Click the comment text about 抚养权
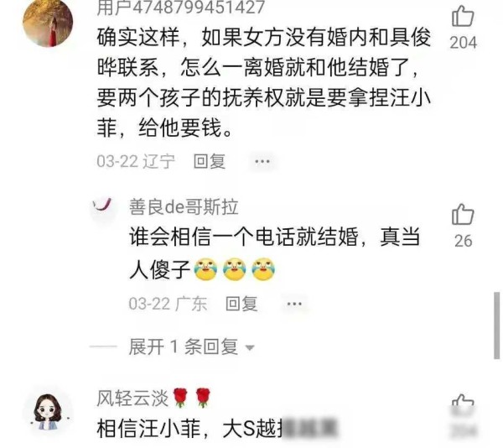 (x=263, y=82)
